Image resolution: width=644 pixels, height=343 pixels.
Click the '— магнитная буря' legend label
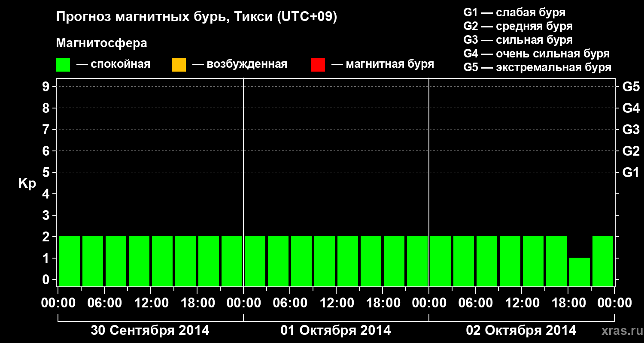click(x=383, y=64)
